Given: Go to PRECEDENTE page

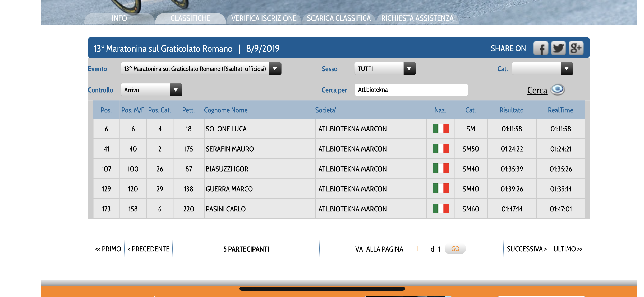Looking at the screenshot, I should pyautogui.click(x=148, y=249).
